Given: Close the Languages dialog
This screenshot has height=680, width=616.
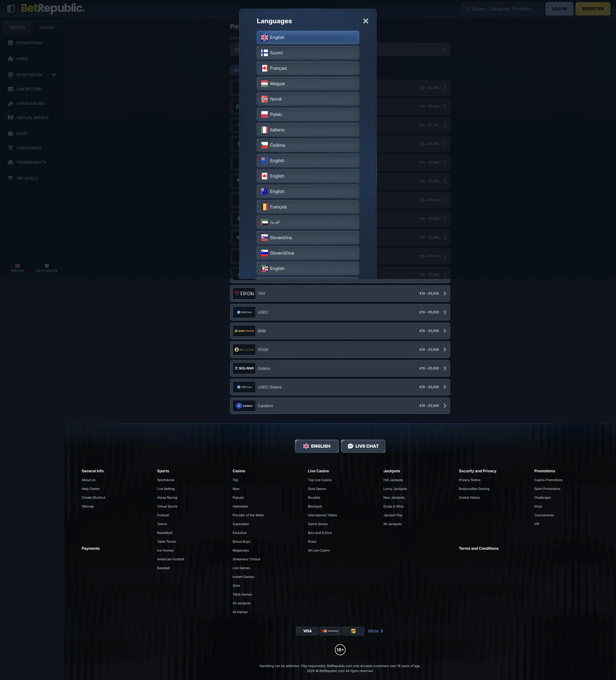Looking at the screenshot, I should (x=365, y=21).
